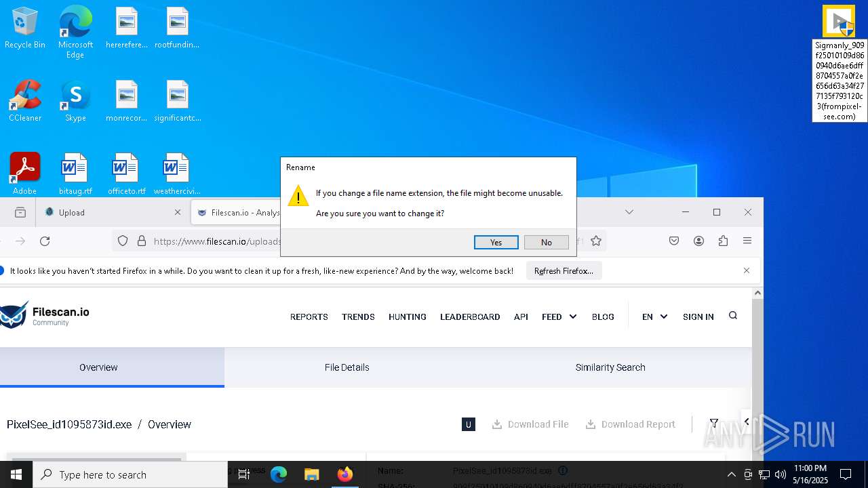Close the Upload browser tab
Image resolution: width=868 pixels, height=488 pixels.
(x=178, y=212)
